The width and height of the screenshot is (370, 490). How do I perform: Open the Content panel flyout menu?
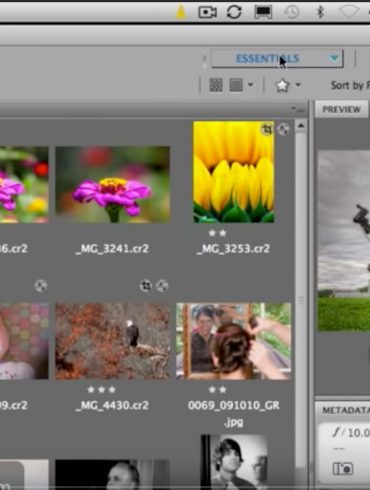(297, 109)
